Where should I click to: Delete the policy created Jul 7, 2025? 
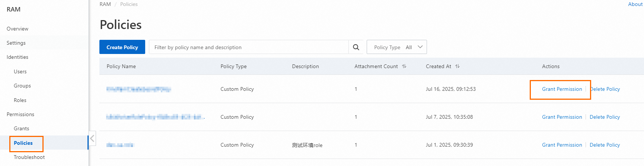(x=605, y=117)
